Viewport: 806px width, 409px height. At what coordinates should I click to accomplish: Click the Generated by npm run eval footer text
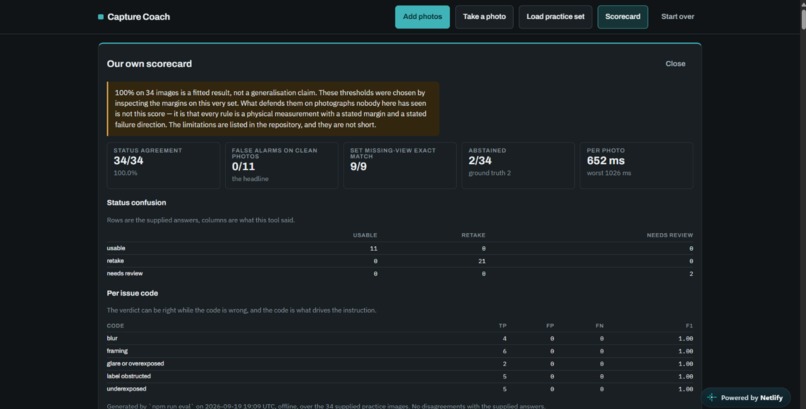tap(325, 406)
